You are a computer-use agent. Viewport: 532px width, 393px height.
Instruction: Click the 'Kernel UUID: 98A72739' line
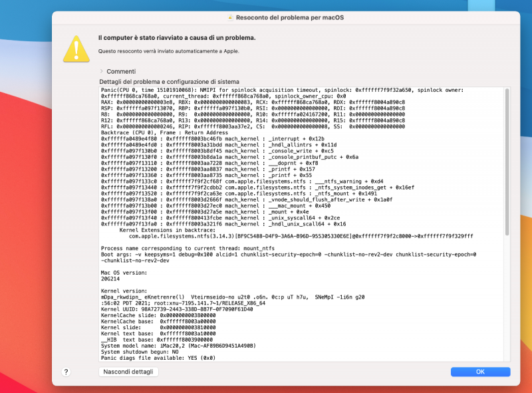point(177,309)
